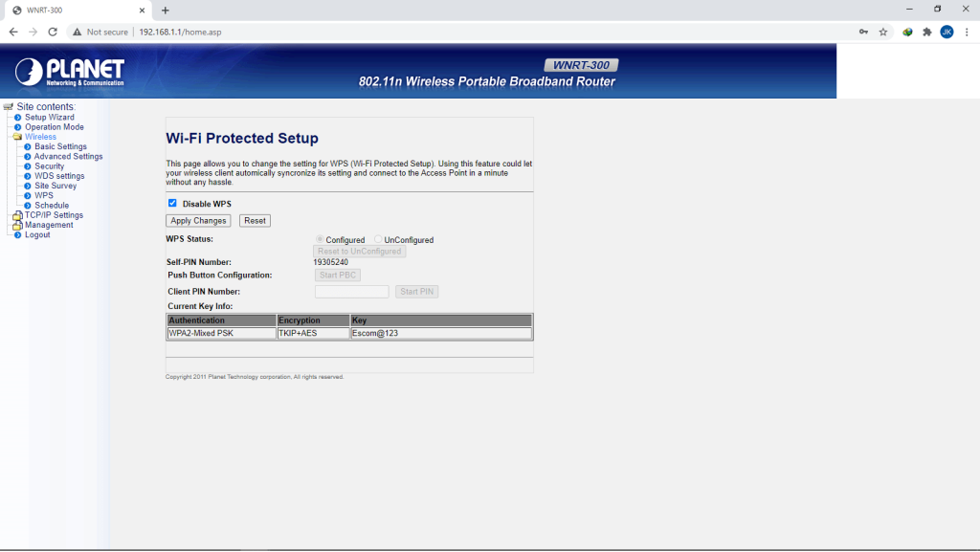Click the TKIP+AES encryption cell

(x=313, y=334)
